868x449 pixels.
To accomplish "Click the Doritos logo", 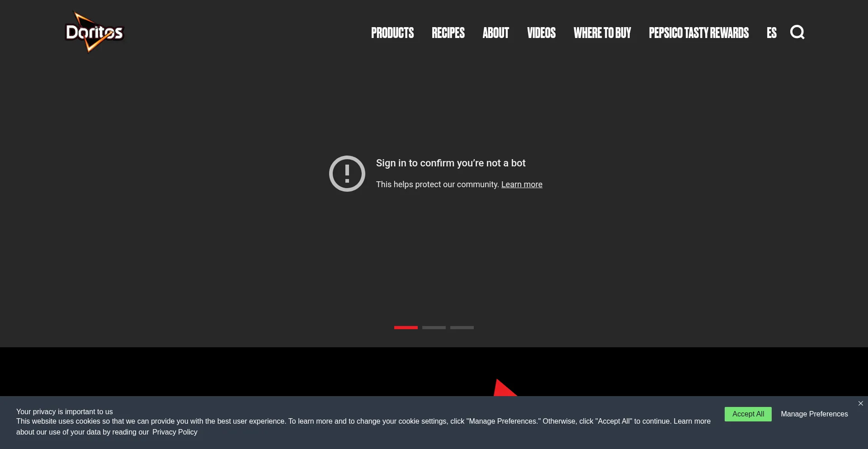I will tap(94, 32).
